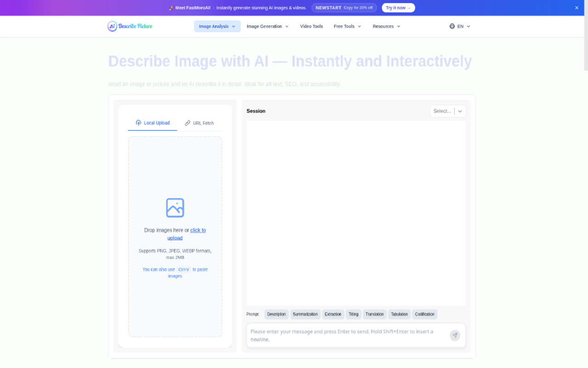Click the Ctrl+V shortcut hint

[184, 270]
